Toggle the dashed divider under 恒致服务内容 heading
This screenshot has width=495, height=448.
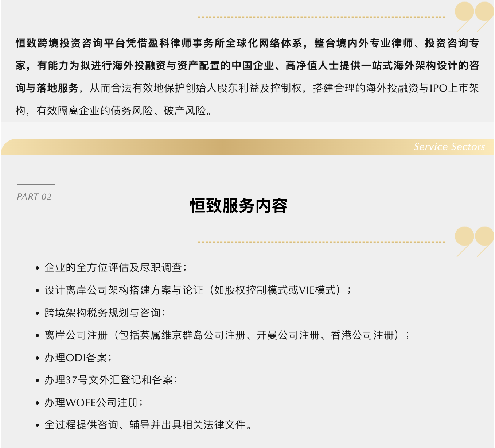[x=321, y=242]
